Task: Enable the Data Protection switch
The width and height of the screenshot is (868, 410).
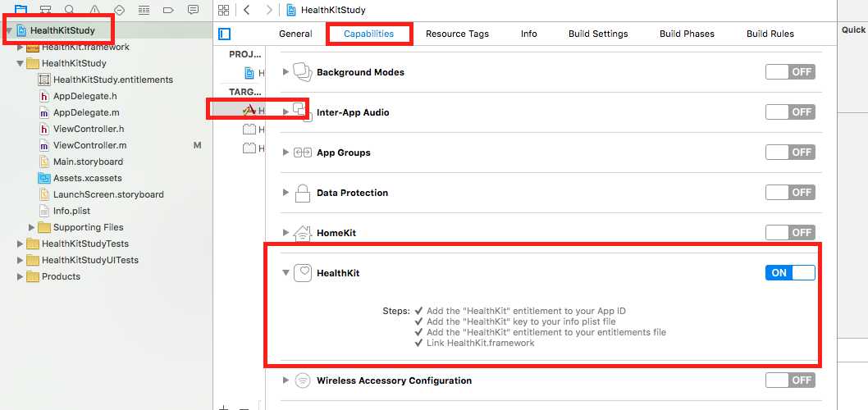Action: 790,193
